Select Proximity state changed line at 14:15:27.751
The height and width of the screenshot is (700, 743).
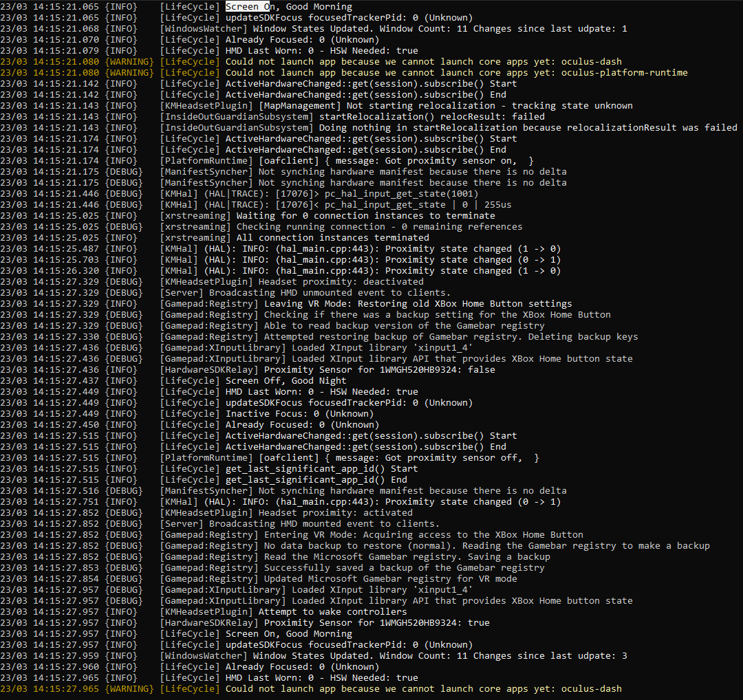click(281, 501)
